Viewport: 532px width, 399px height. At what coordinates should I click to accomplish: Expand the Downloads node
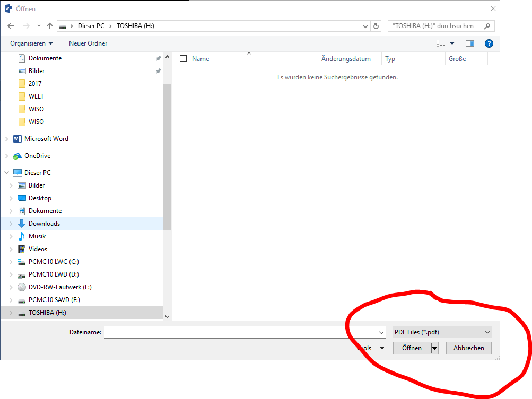pos(11,224)
